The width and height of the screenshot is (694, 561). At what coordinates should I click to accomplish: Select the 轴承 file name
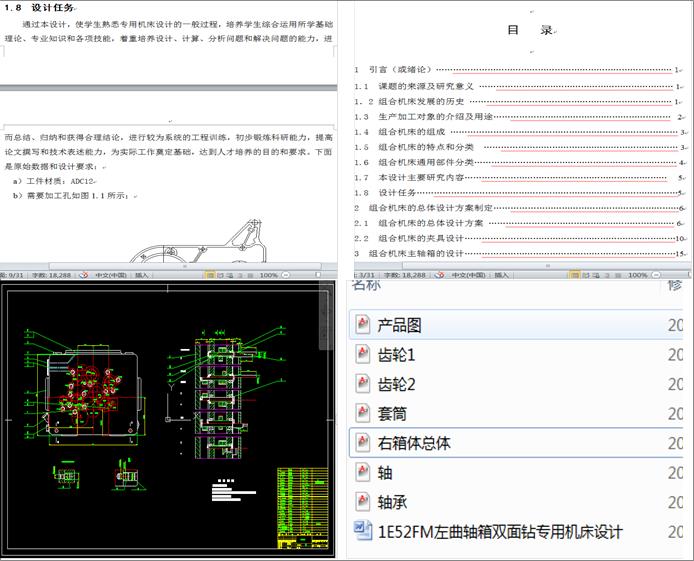392,502
